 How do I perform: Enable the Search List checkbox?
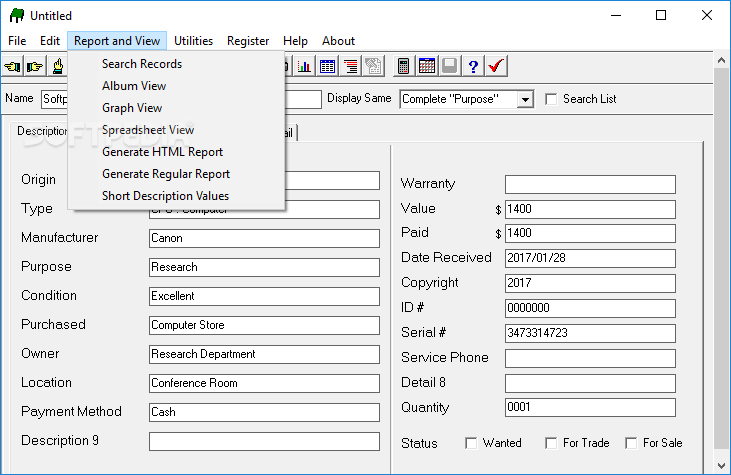point(551,99)
